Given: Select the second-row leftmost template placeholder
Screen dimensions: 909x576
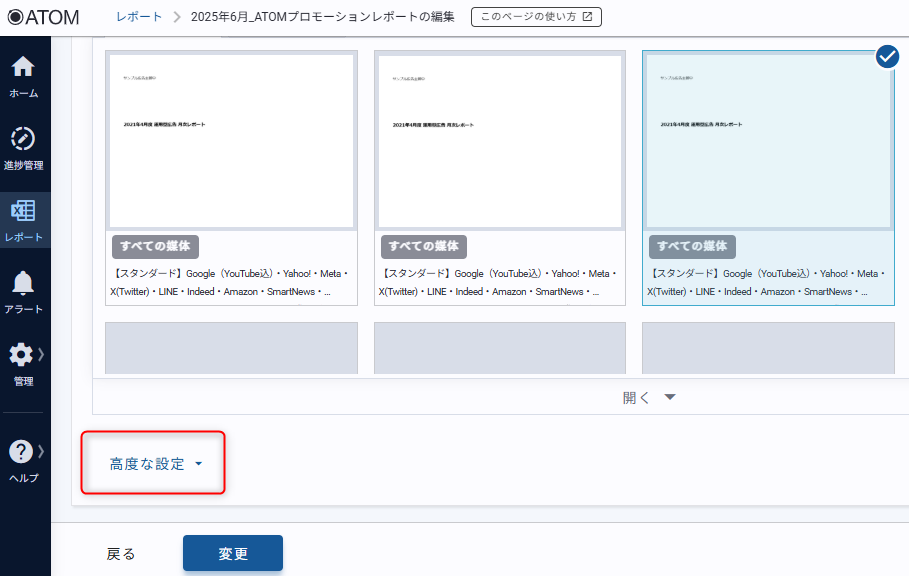Looking at the screenshot, I should pos(232,348).
